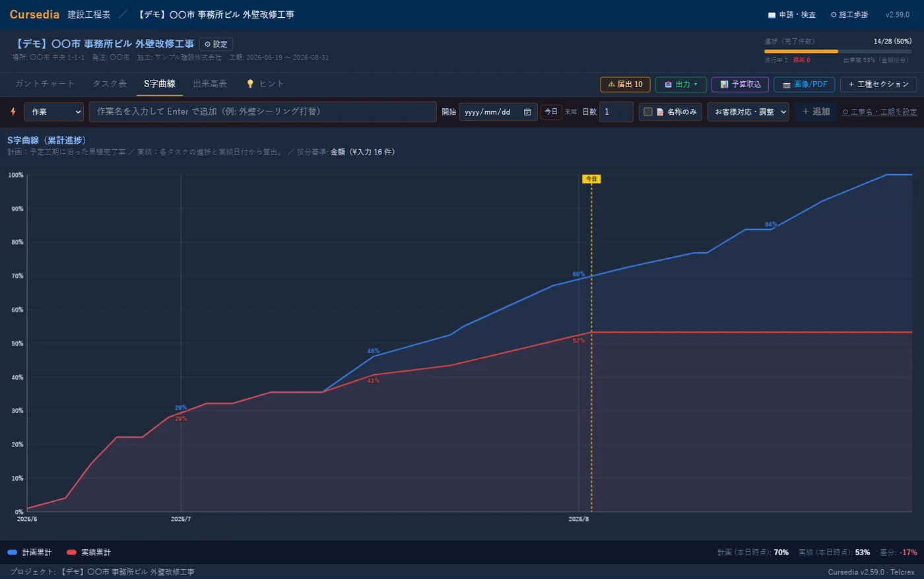
Task: Open 施工歩掛 gear link in header
Action: (849, 15)
